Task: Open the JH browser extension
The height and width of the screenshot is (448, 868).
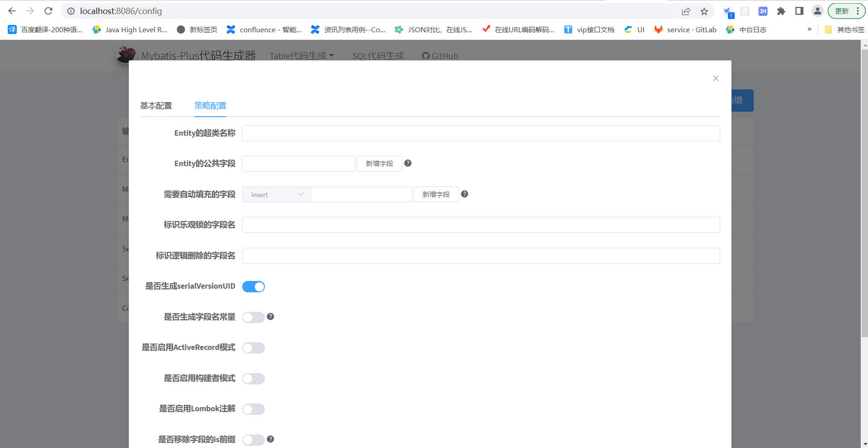Action: 763,11
